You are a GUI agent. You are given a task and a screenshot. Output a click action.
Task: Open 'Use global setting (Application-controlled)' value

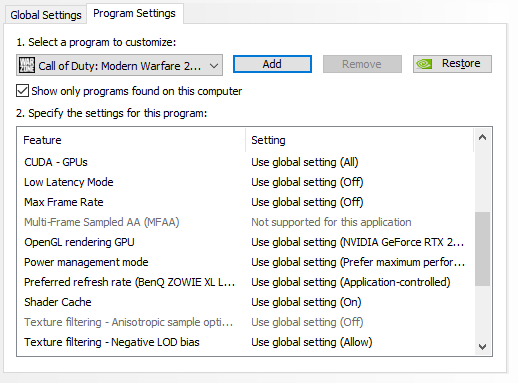point(351,282)
